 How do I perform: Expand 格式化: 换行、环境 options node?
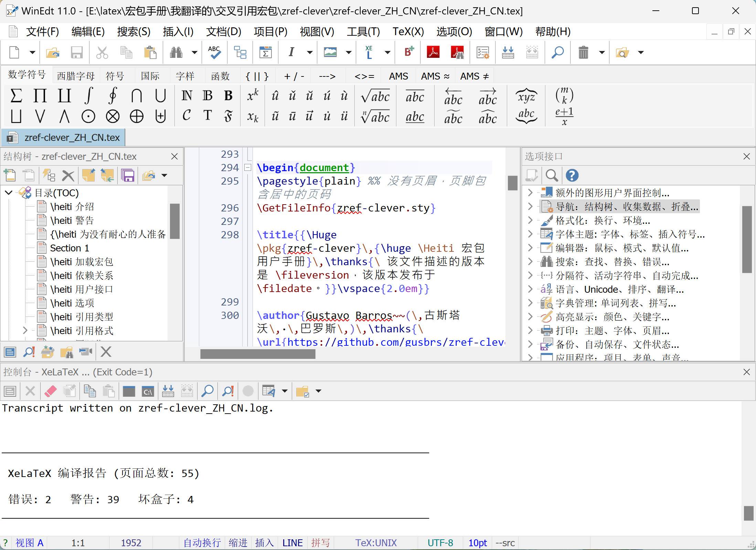[530, 220]
